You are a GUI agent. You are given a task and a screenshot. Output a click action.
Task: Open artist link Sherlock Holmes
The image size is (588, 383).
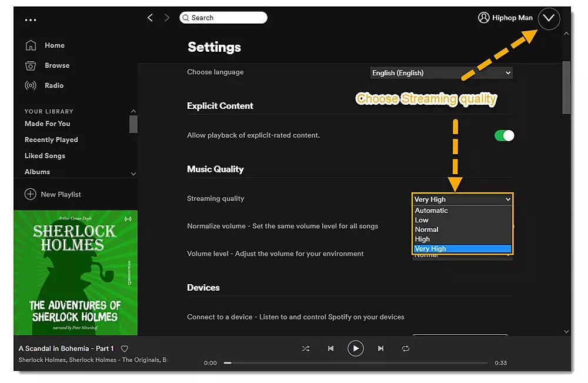(x=42, y=360)
